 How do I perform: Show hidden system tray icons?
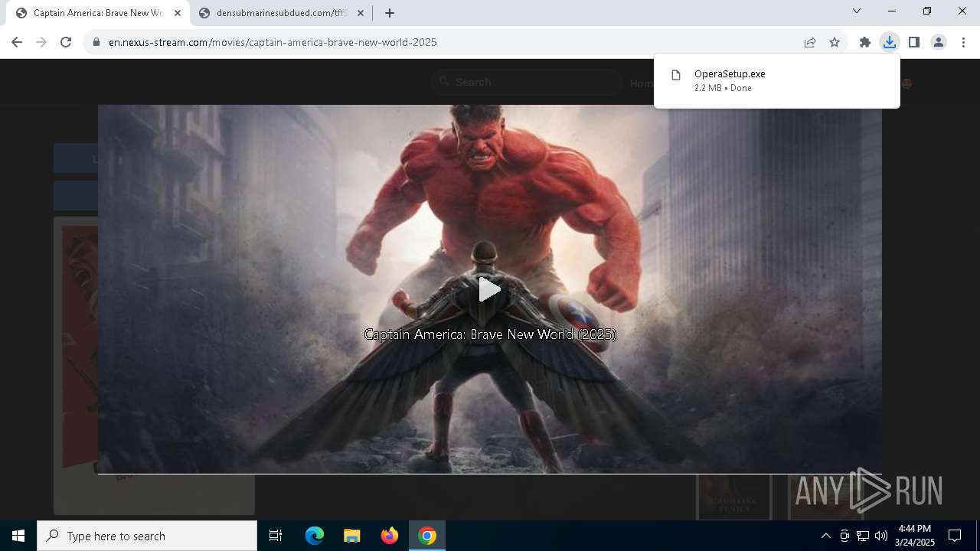coord(825,536)
